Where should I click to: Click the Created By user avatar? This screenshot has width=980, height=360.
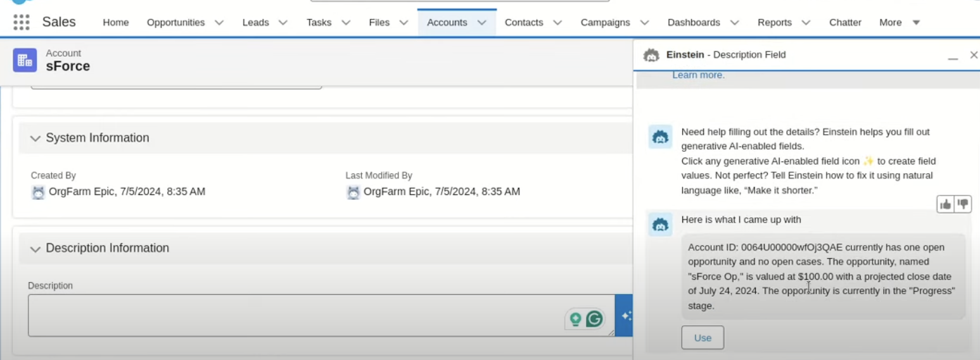(x=38, y=192)
